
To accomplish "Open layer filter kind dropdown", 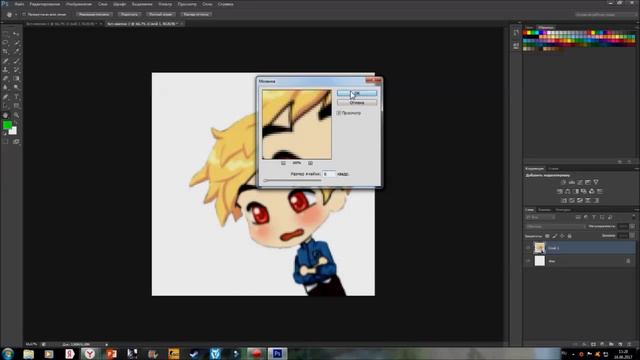I will 540,217.
